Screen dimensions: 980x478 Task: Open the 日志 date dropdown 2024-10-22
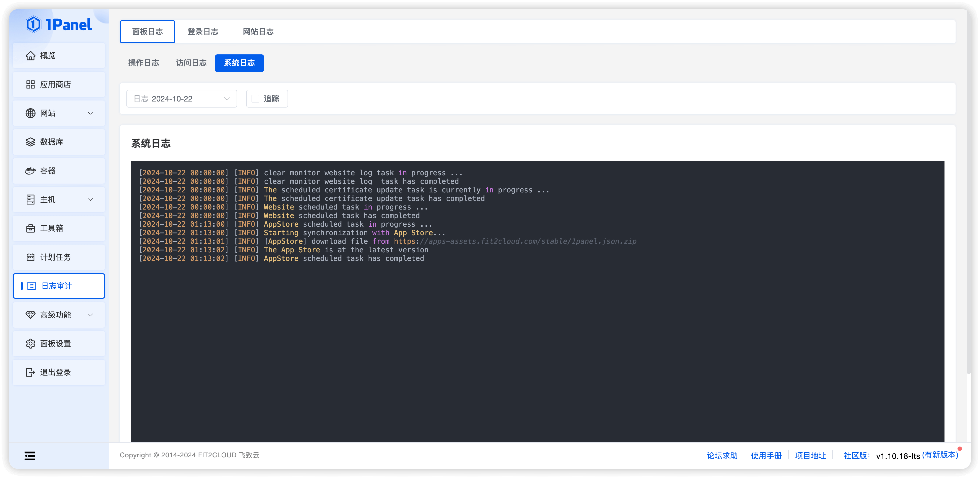coord(182,98)
